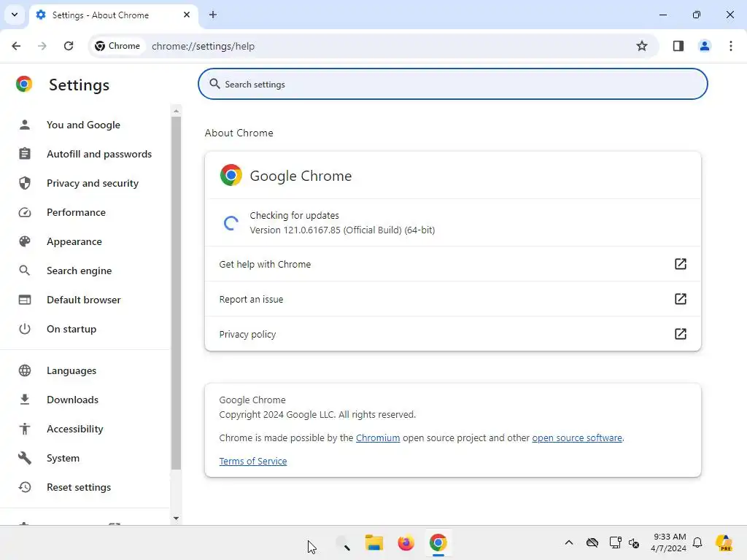The height and width of the screenshot is (560, 747).
Task: Open the tab search dropdown arrow
Action: click(x=15, y=15)
